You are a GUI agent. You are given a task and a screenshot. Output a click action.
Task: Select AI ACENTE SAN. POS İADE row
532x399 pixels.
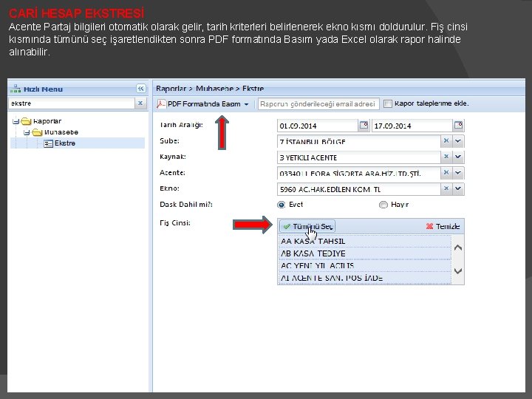[x=364, y=278]
